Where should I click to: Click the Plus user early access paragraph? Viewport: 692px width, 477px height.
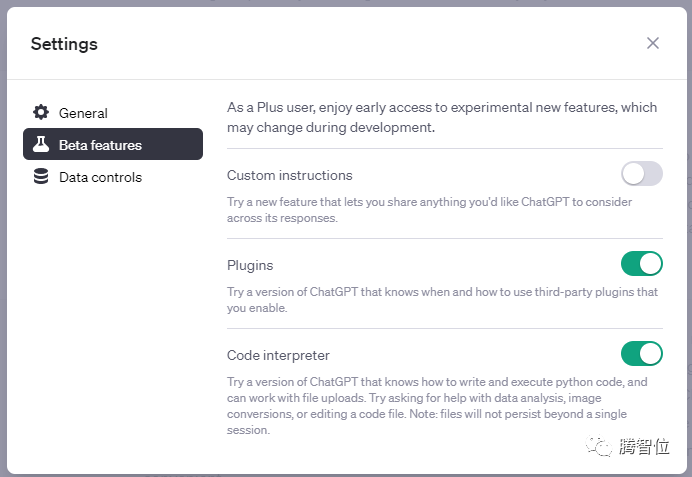pyautogui.click(x=441, y=117)
